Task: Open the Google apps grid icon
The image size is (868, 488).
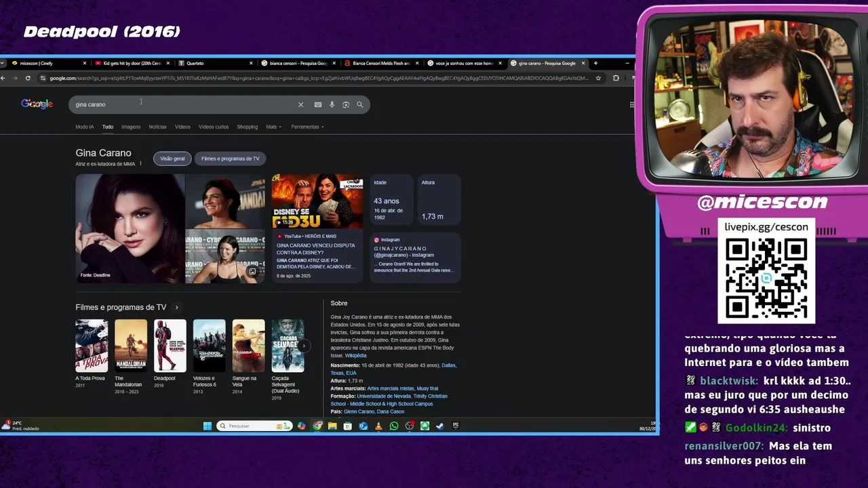Action: (x=632, y=104)
